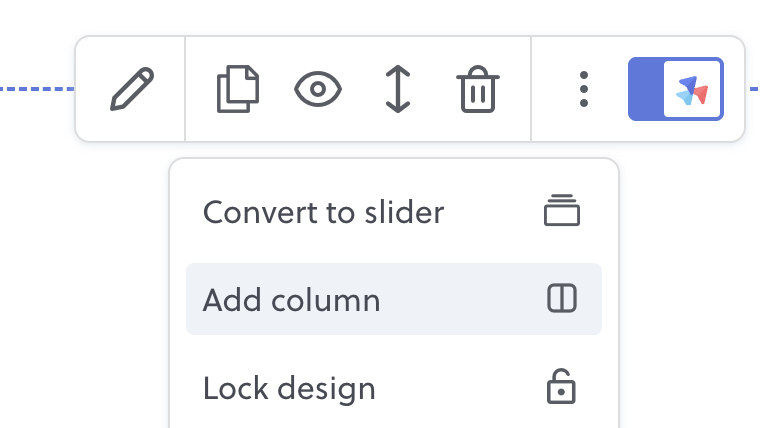Click the 'Lock design' text label
The height and width of the screenshot is (428, 760).
click(289, 388)
